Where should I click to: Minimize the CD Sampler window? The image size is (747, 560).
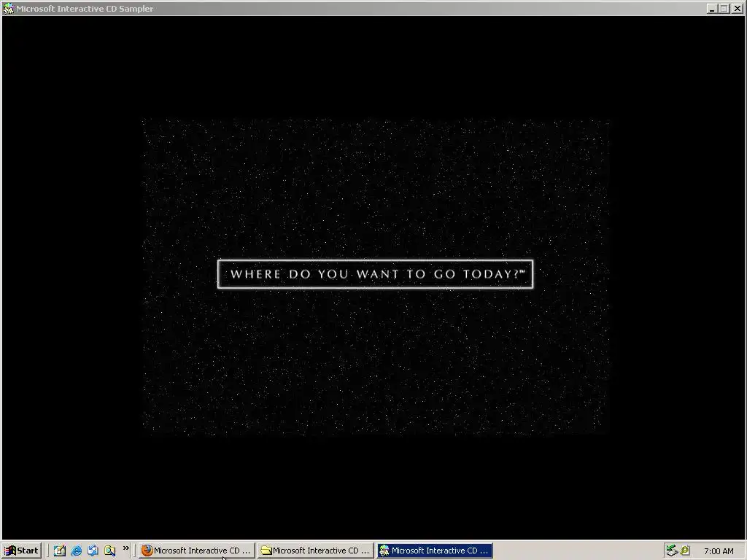[712, 9]
